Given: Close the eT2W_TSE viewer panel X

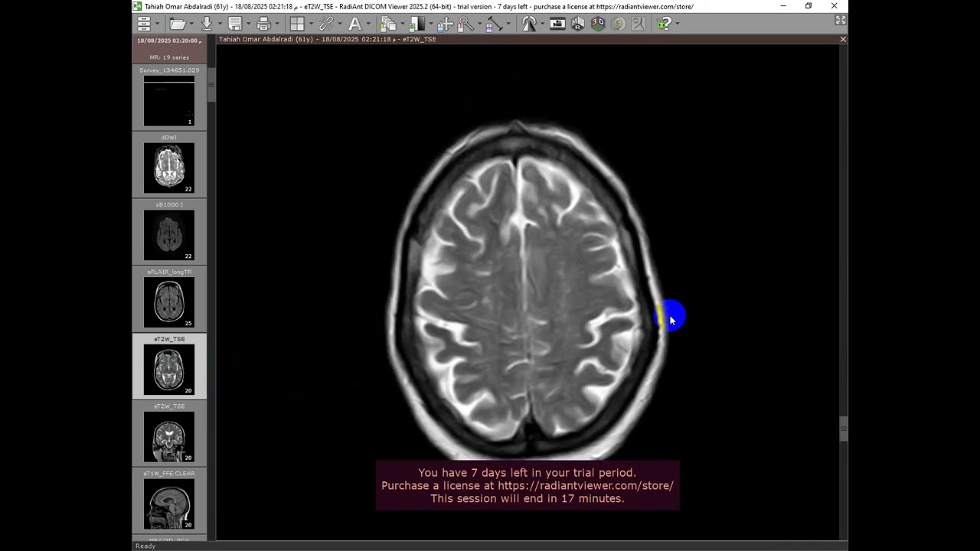Looking at the screenshot, I should [x=843, y=39].
